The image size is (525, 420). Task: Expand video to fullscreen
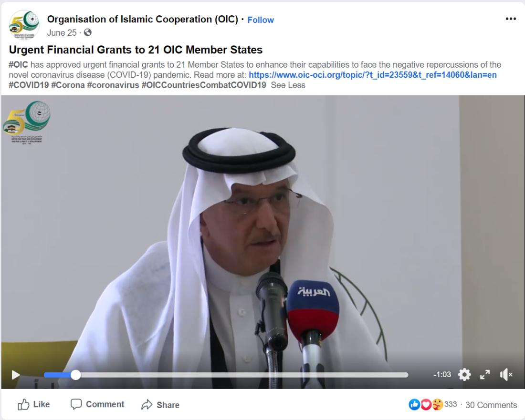tap(485, 375)
